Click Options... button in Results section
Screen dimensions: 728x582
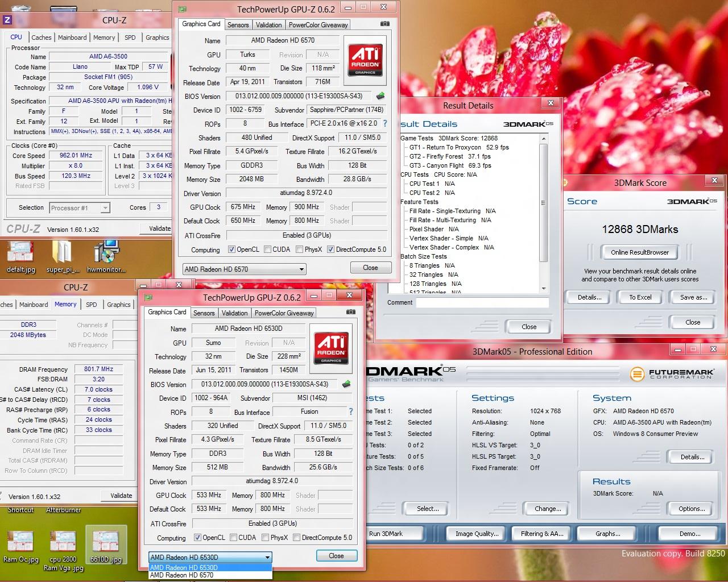tap(692, 509)
